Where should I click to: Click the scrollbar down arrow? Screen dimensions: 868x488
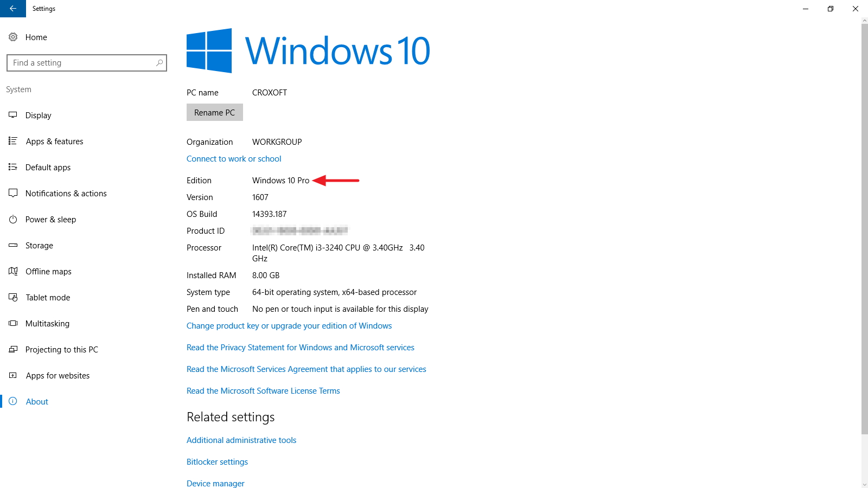(864, 484)
